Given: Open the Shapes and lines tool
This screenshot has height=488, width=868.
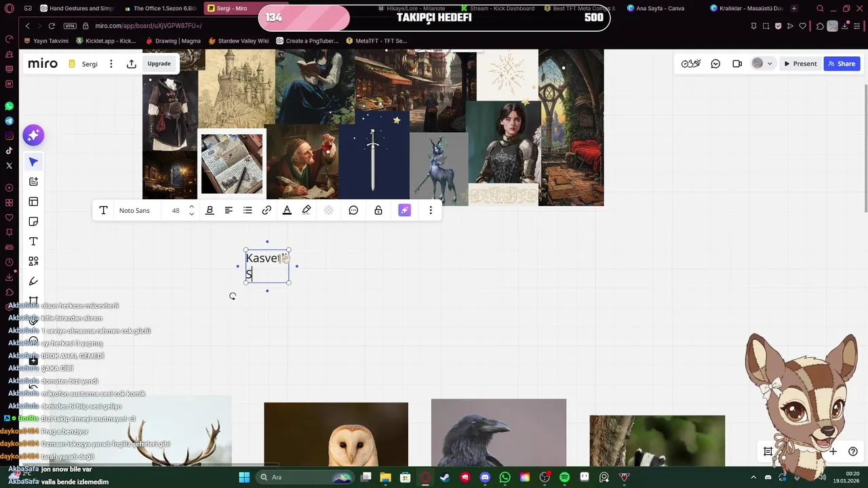Looking at the screenshot, I should pos(33,262).
